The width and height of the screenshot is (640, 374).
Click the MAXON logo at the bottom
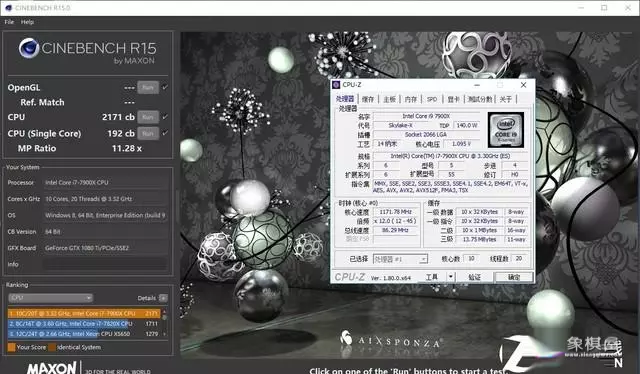51,368
